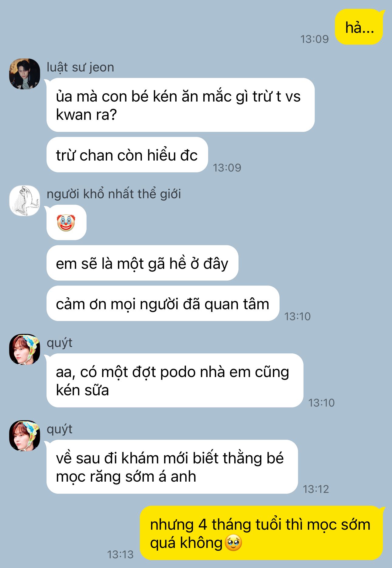Tap the 13:13 timestamp of the last message
Viewport: 392px width, 568px height.
coord(120,555)
